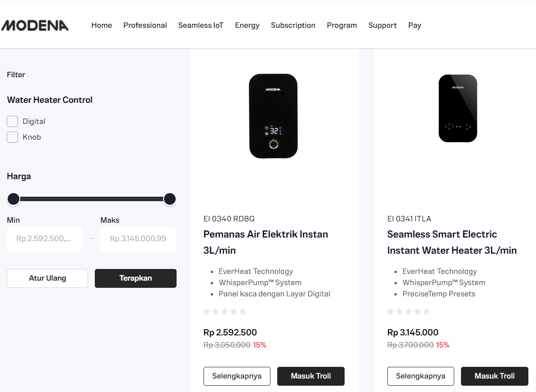Open the EI 0340 RDBG product image
The image size is (536, 392).
coord(273,116)
